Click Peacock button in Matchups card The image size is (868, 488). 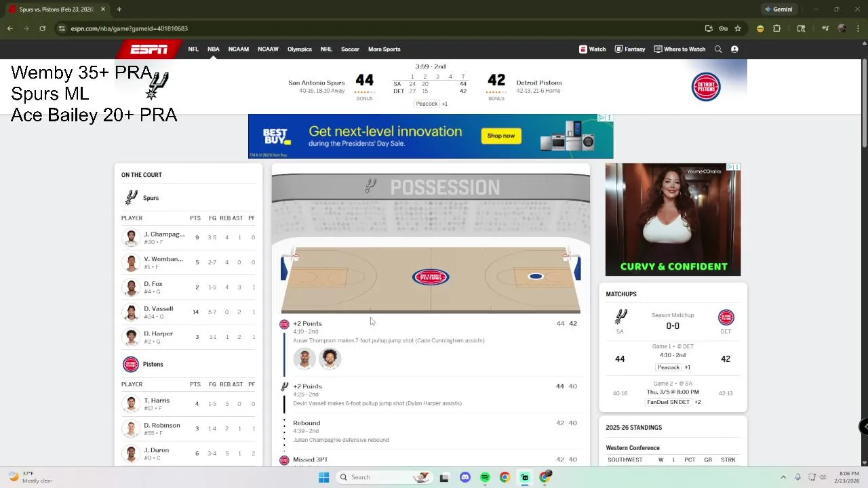pyautogui.click(x=668, y=367)
